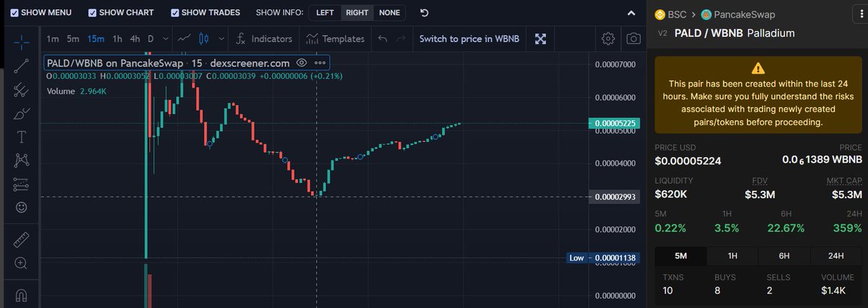Open the Indicators menu
The height and width of the screenshot is (308, 868).
tap(264, 38)
